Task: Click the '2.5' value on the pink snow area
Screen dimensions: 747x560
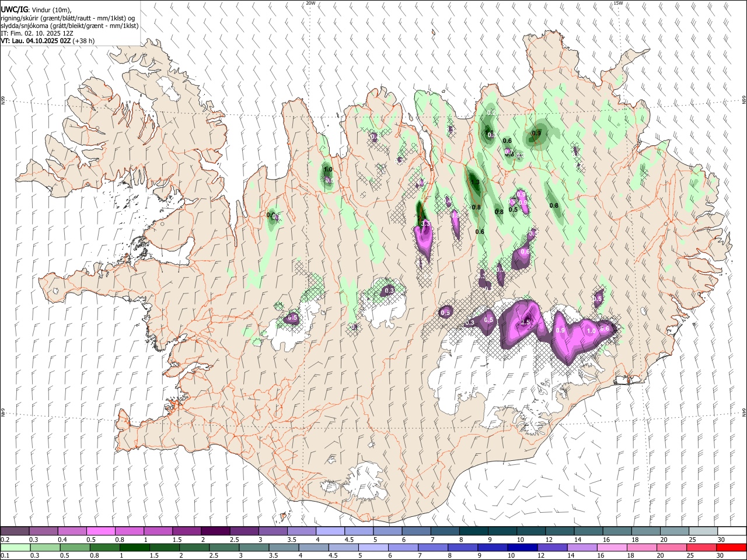Action: [525, 322]
